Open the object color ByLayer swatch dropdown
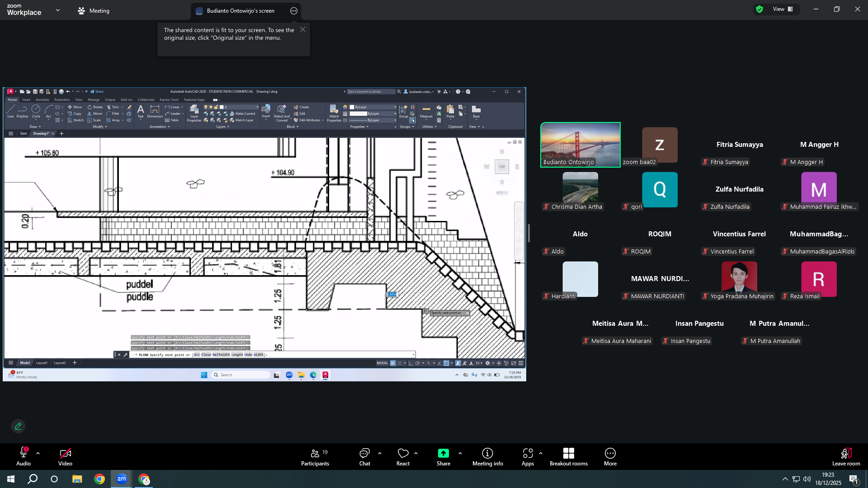 pos(373,107)
